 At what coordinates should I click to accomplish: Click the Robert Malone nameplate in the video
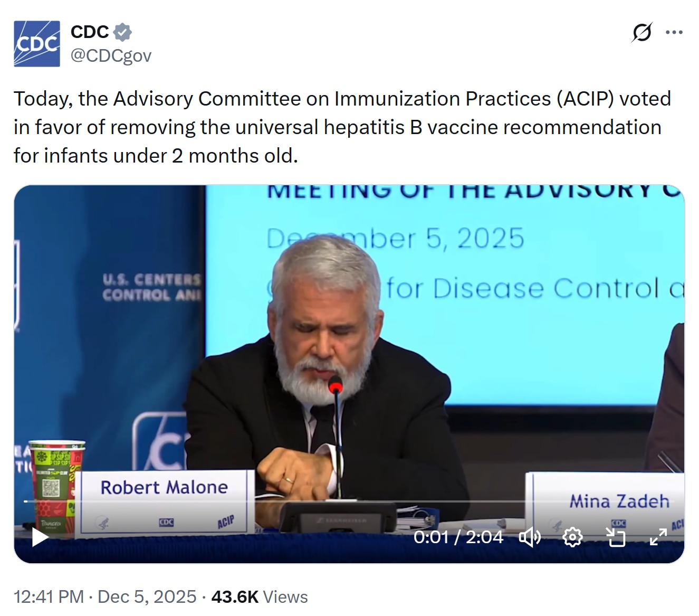click(x=164, y=487)
